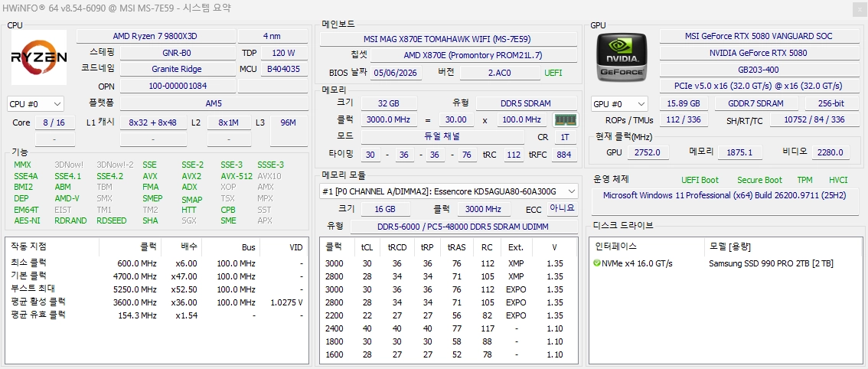
Task: Click the MSI GeForce RTX 5080 VANGUARD SOC field
Action: [x=758, y=36]
